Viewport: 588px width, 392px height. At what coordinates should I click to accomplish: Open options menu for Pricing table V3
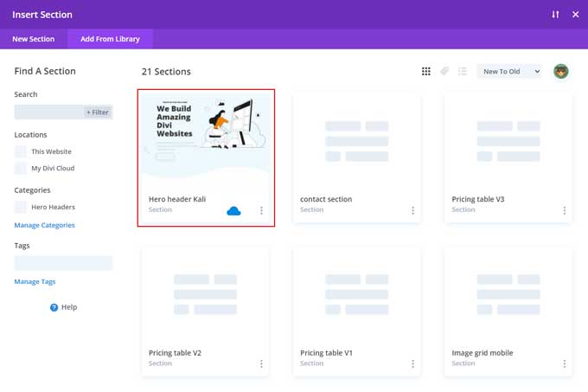(x=565, y=210)
